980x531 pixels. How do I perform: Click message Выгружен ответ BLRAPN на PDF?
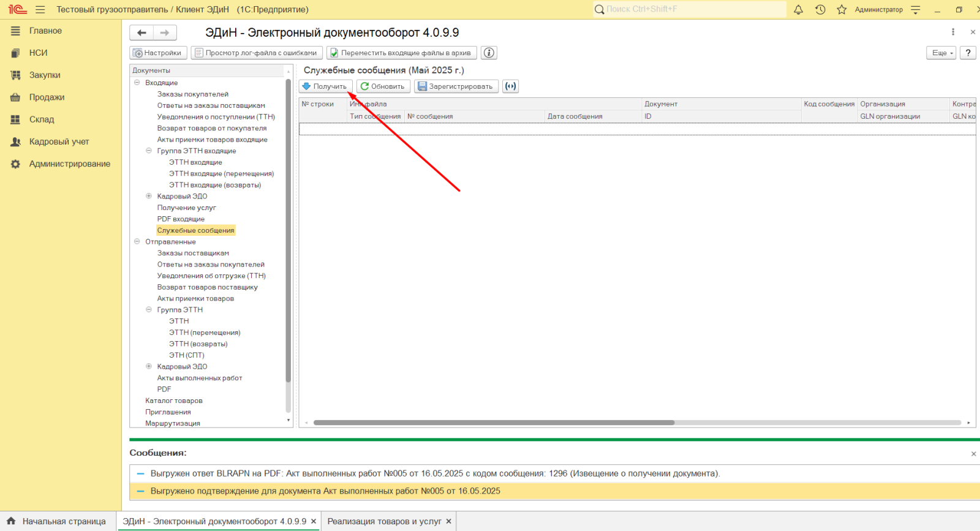coord(554,473)
